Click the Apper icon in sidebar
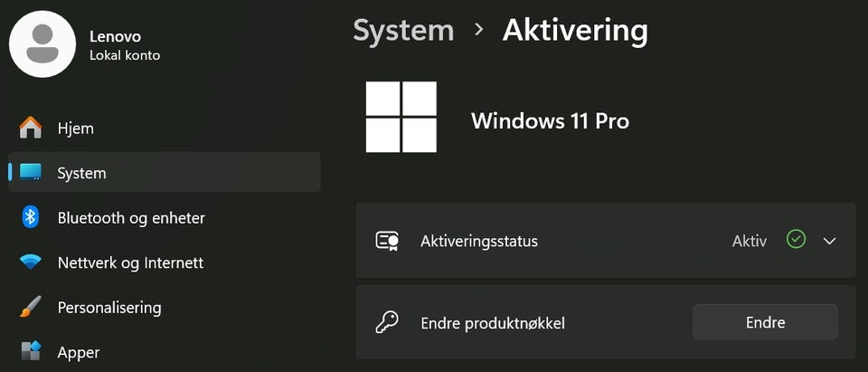868x372 pixels. 31,351
